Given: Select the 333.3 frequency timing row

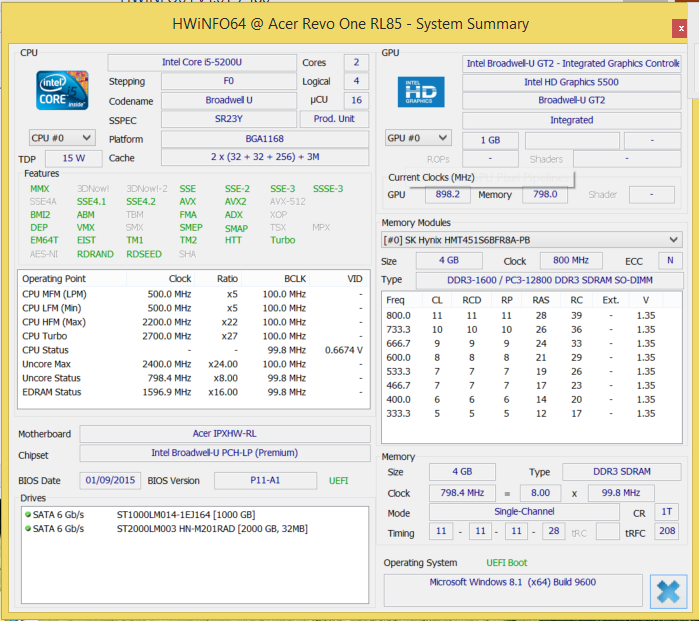Looking at the screenshot, I should [x=531, y=414].
